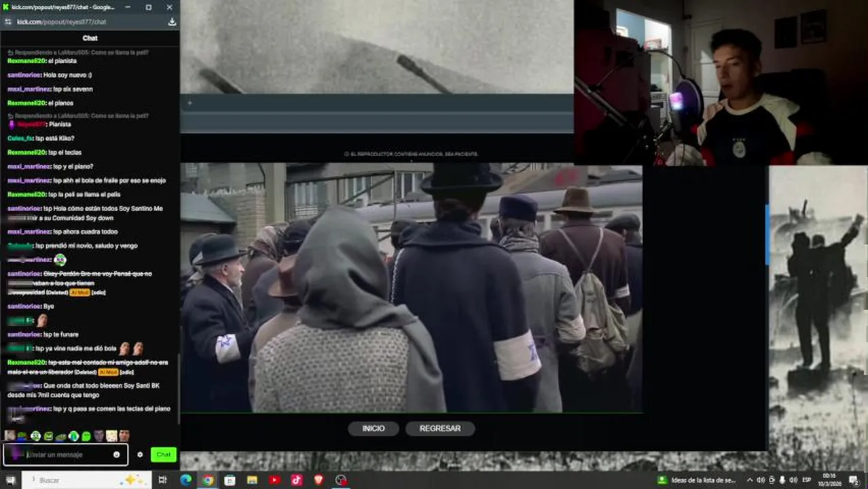This screenshot has height=489, width=868.
Task: Select the last quick emote in emote row
Action: click(x=124, y=435)
